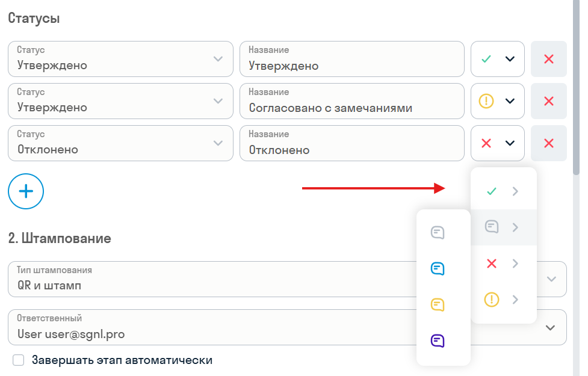Pick the purple comment bubble icon

pos(438,341)
